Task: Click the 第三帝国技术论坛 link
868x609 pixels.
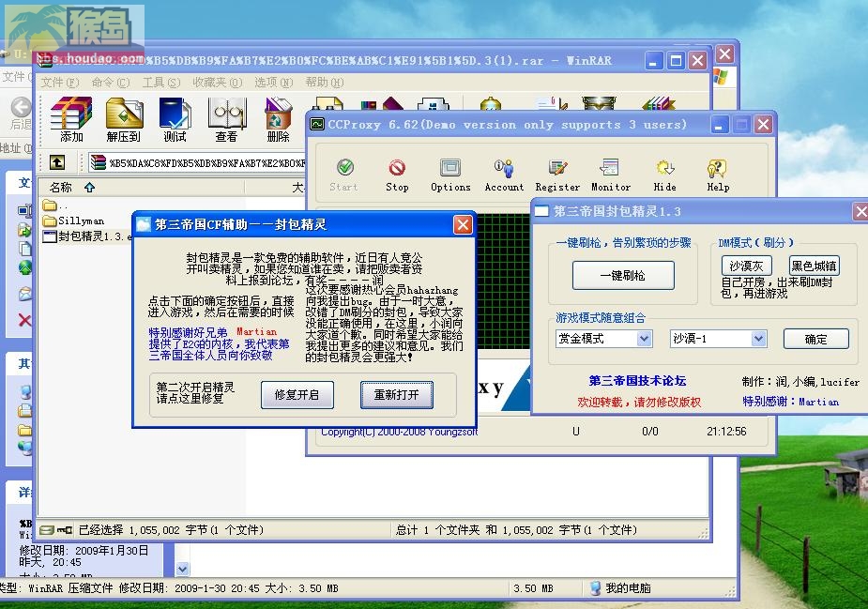Action: 638,381
